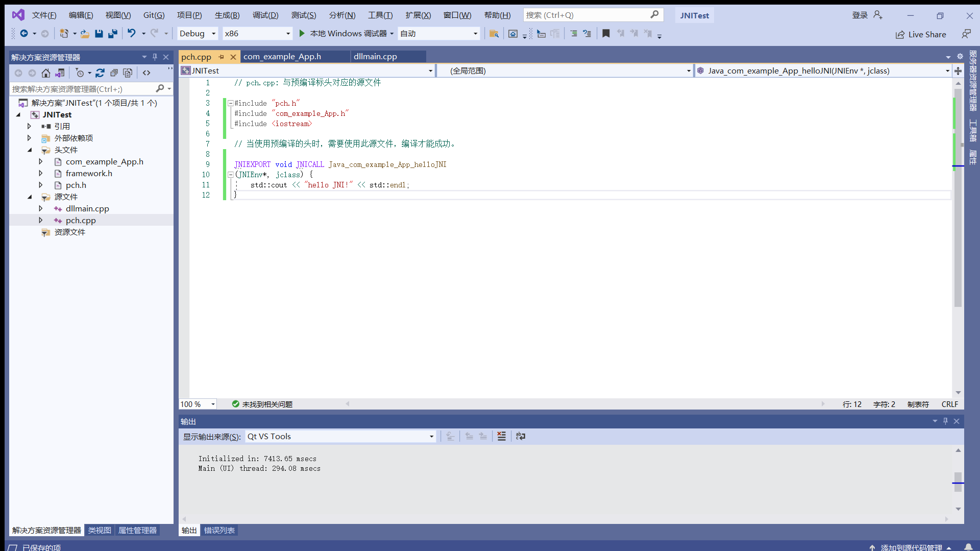Select the Find in Files icon
This screenshot has width=980, height=551.
(x=493, y=33)
